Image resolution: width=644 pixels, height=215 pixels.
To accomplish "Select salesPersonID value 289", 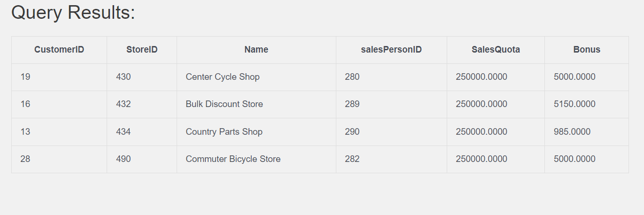I will click(x=352, y=104).
